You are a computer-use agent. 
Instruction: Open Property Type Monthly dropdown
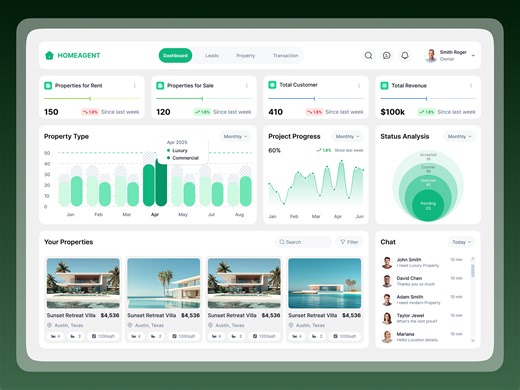[x=235, y=136]
